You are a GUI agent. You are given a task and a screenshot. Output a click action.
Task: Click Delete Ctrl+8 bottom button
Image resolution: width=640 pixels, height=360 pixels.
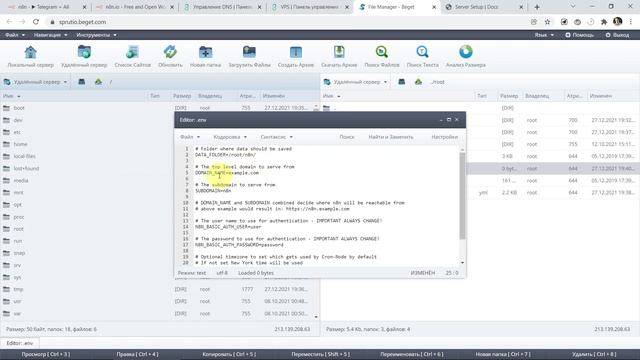[x=594, y=354]
